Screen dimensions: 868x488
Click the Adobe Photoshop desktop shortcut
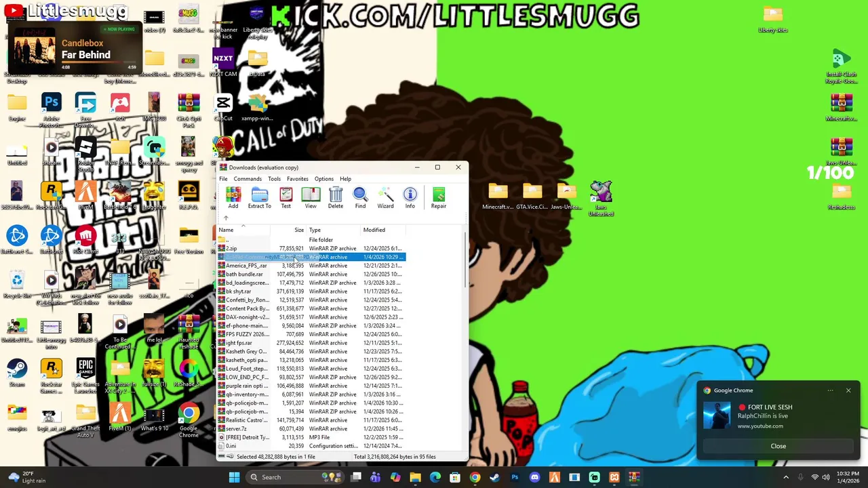[52, 110]
